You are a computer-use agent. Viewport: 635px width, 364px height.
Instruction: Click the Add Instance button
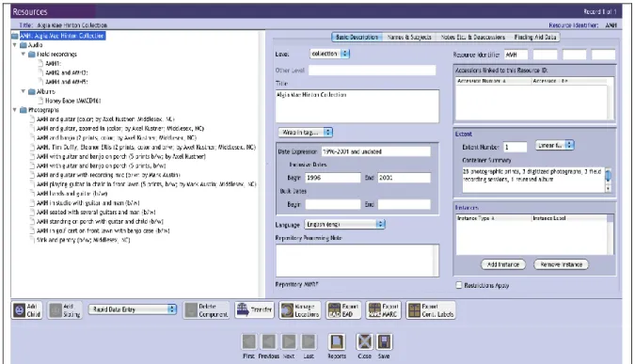coord(503,264)
